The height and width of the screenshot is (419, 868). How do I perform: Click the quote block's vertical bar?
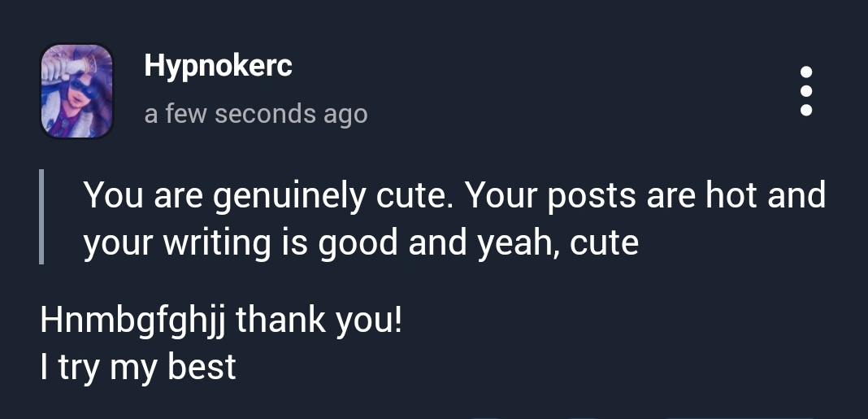tap(41, 218)
